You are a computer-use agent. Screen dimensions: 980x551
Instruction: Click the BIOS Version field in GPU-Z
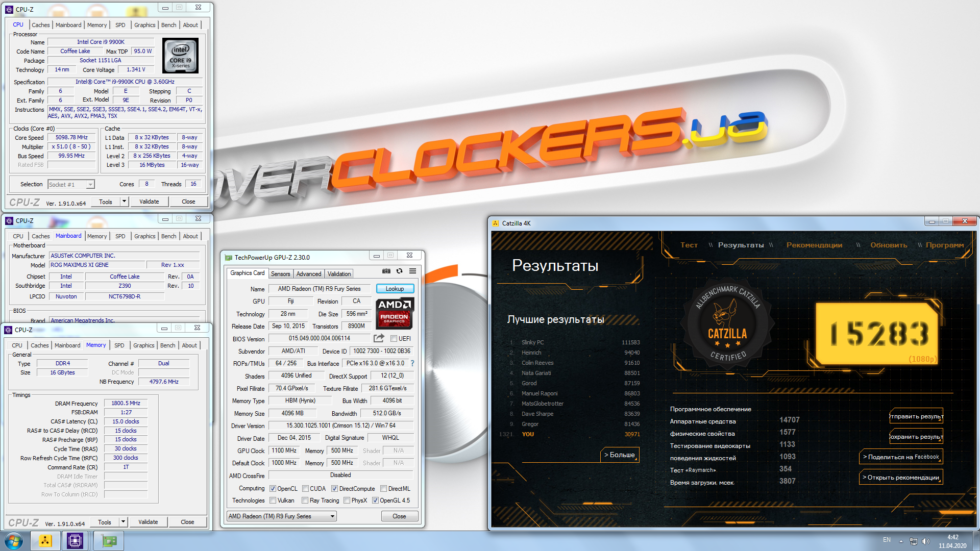tap(320, 338)
